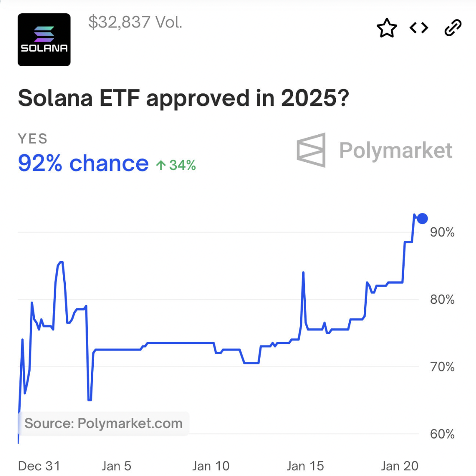This screenshot has height=476, width=476.
Task: Click the 60% axis label
Action: [442, 434]
